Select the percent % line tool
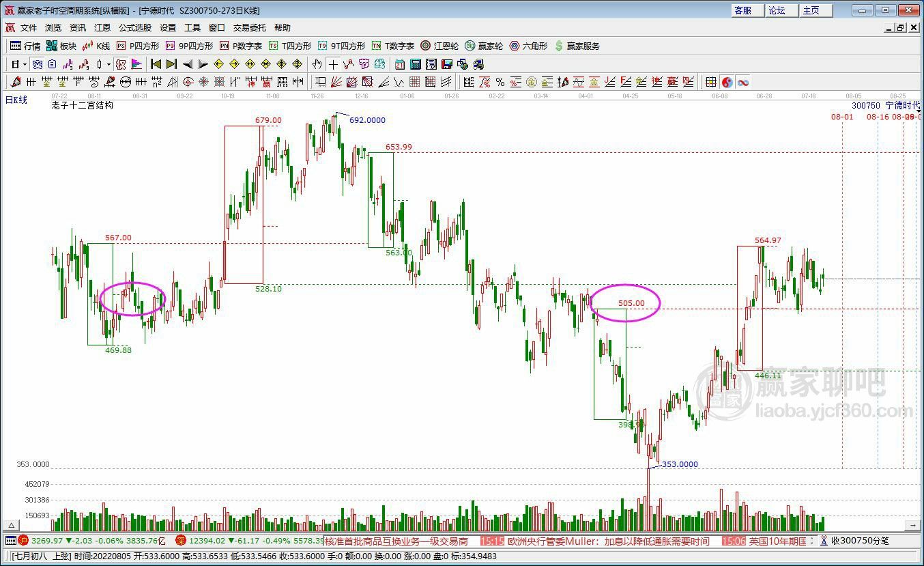Screen dimensions: 924x566 [500, 82]
